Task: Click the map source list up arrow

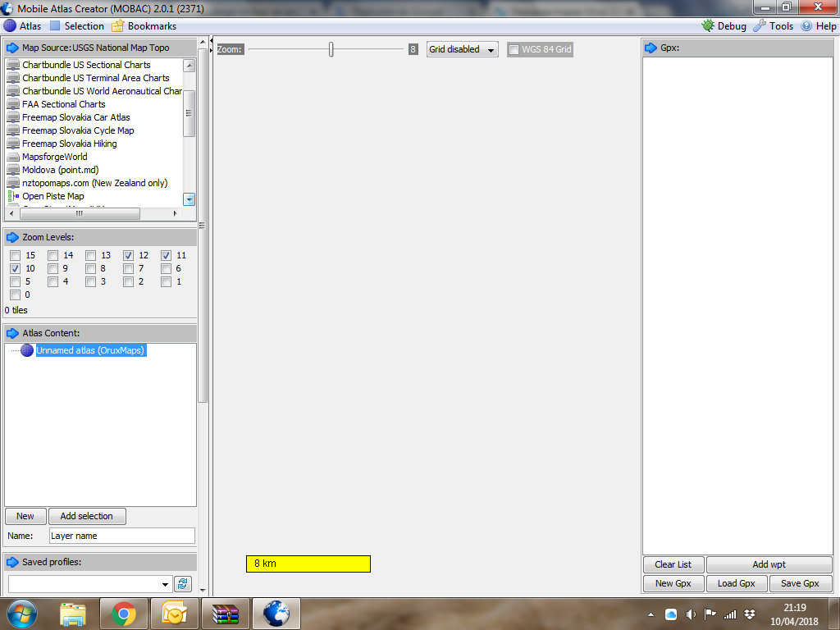Action: (x=189, y=66)
